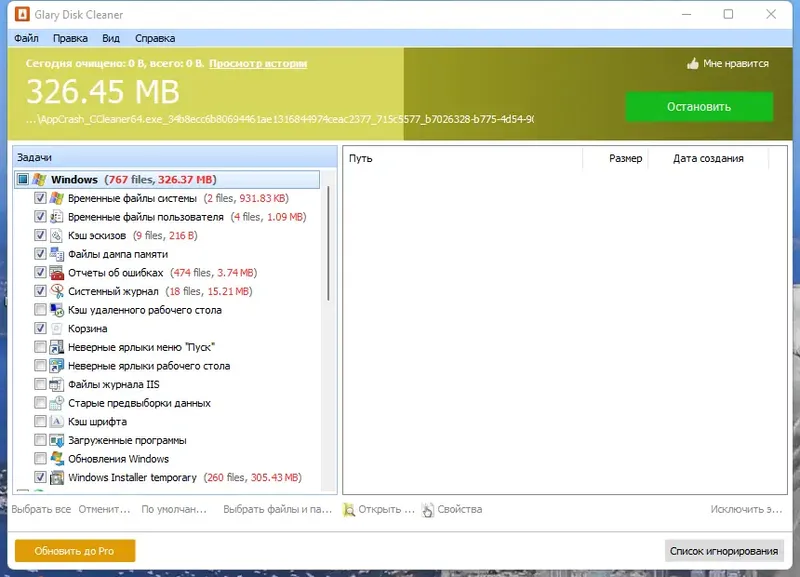Open the Вид menu

tap(111, 38)
